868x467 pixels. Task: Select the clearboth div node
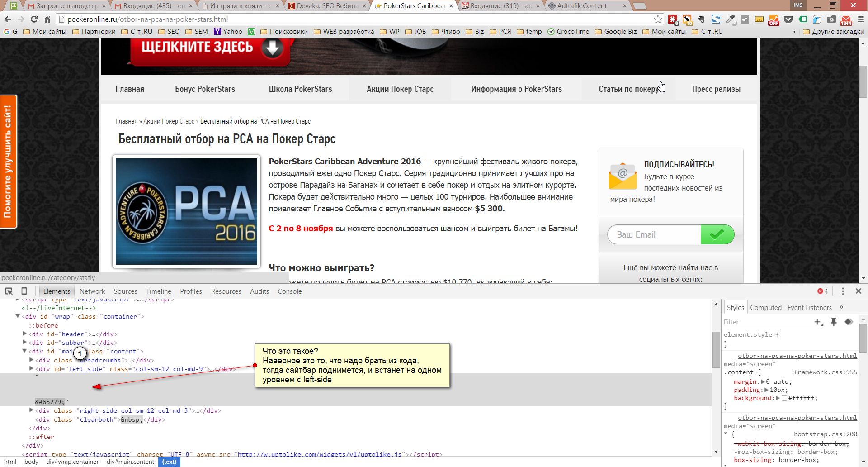100,419
